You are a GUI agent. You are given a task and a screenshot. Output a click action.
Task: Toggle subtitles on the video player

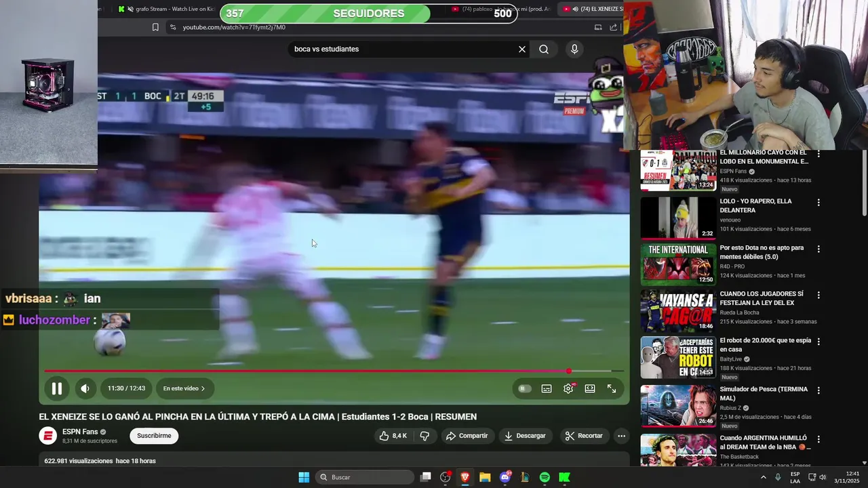click(x=547, y=388)
